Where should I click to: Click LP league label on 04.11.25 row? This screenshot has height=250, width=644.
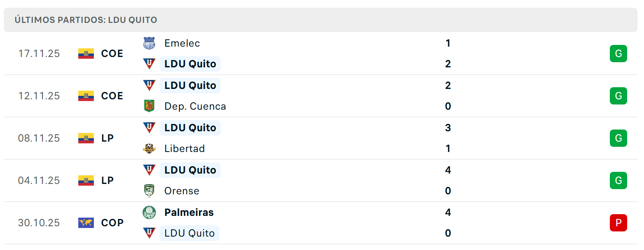pyautogui.click(x=107, y=180)
